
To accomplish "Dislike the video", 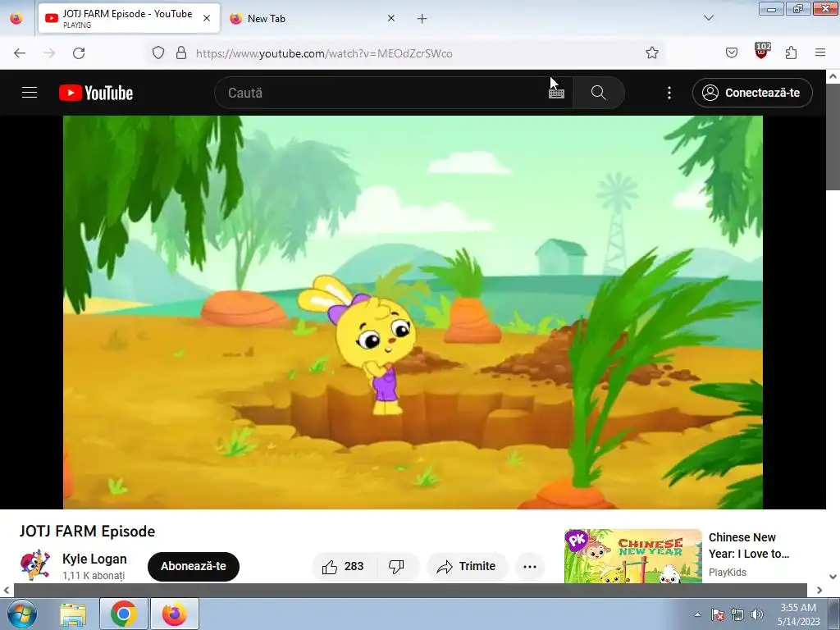I will point(396,566).
